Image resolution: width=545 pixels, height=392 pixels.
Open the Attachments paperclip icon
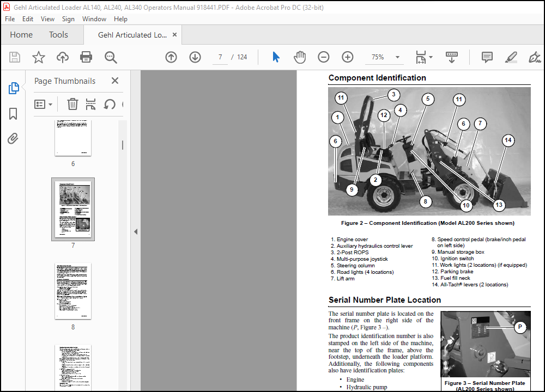click(x=13, y=138)
